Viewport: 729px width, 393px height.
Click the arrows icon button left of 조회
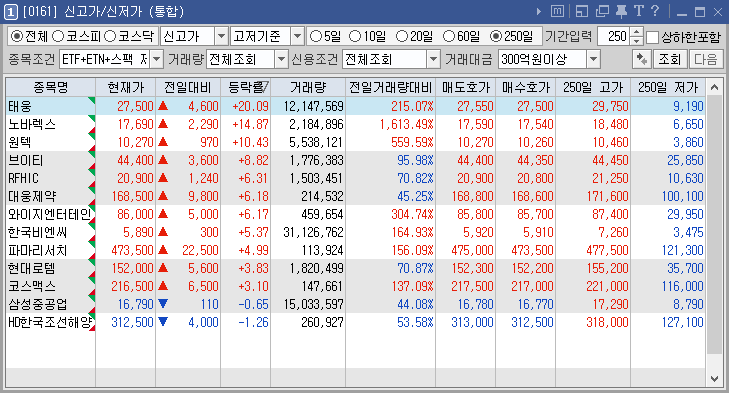[x=642, y=59]
